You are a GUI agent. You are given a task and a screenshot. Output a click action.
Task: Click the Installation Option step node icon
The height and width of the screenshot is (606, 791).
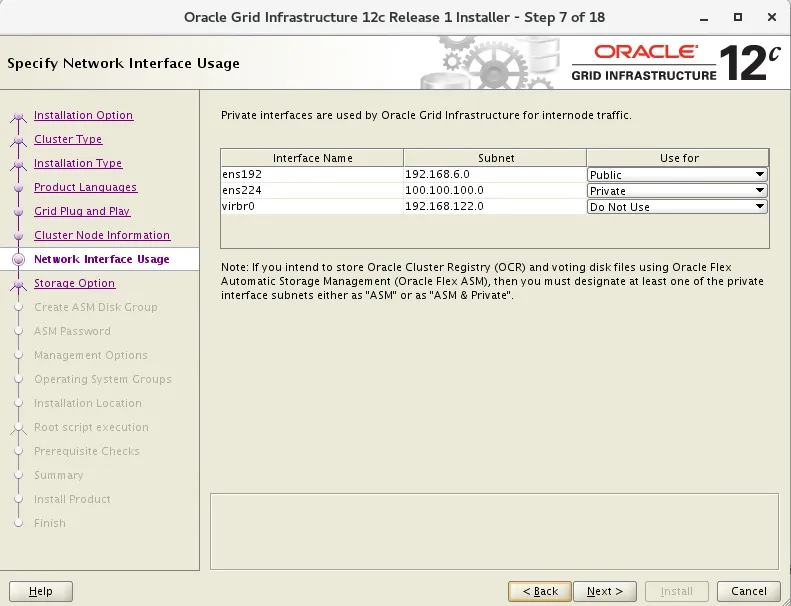coord(19,117)
